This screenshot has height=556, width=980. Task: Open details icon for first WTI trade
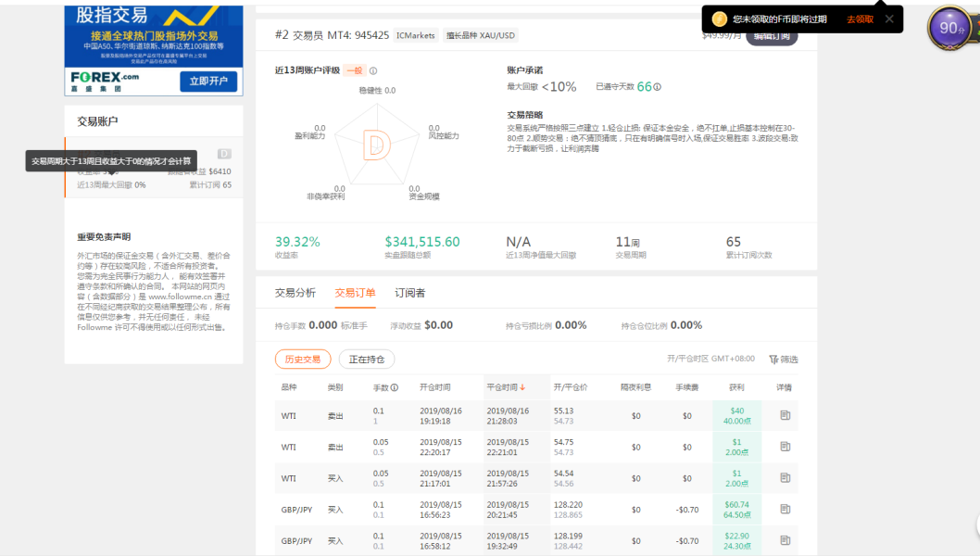point(785,416)
